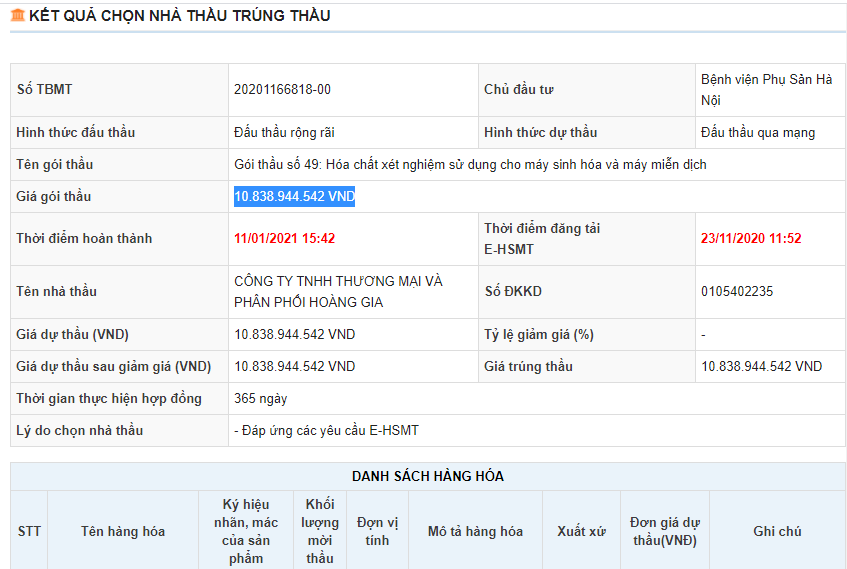Click the 'Giá dự thầu (VND)' label

(72, 334)
